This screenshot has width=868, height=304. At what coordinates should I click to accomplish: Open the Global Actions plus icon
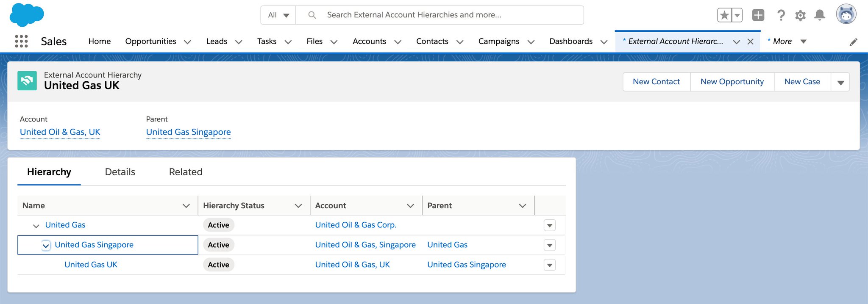coord(758,15)
